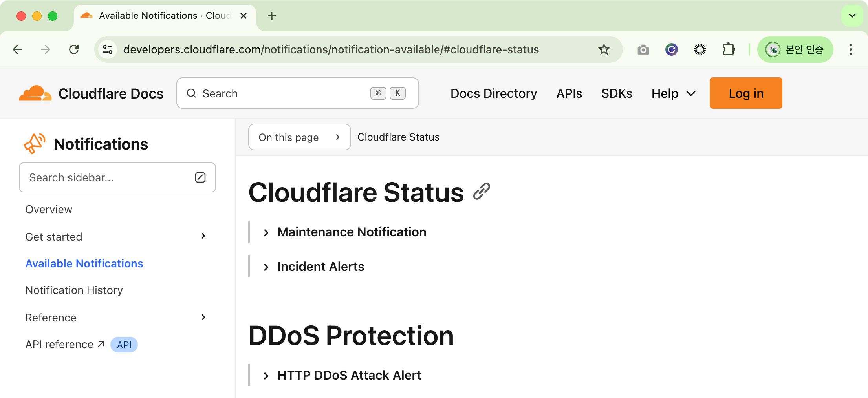The width and height of the screenshot is (868, 398).
Task: Open the Notifications section heading
Action: tap(101, 144)
